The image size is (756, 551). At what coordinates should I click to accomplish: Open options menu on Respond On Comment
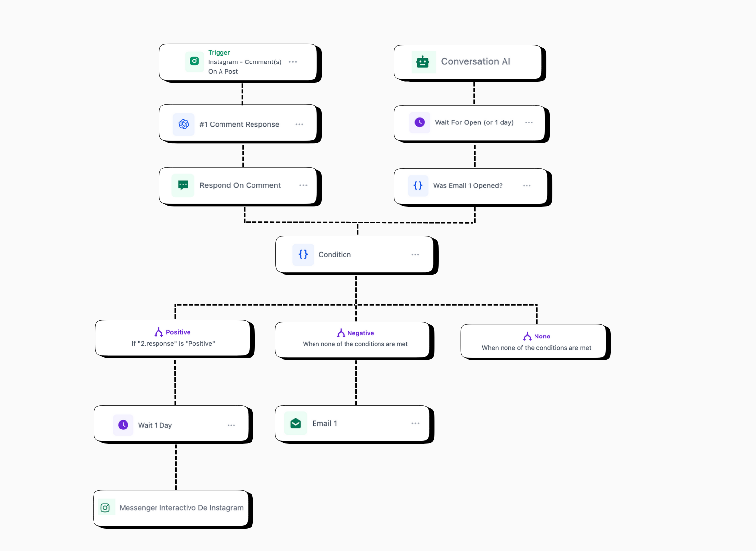(x=303, y=185)
